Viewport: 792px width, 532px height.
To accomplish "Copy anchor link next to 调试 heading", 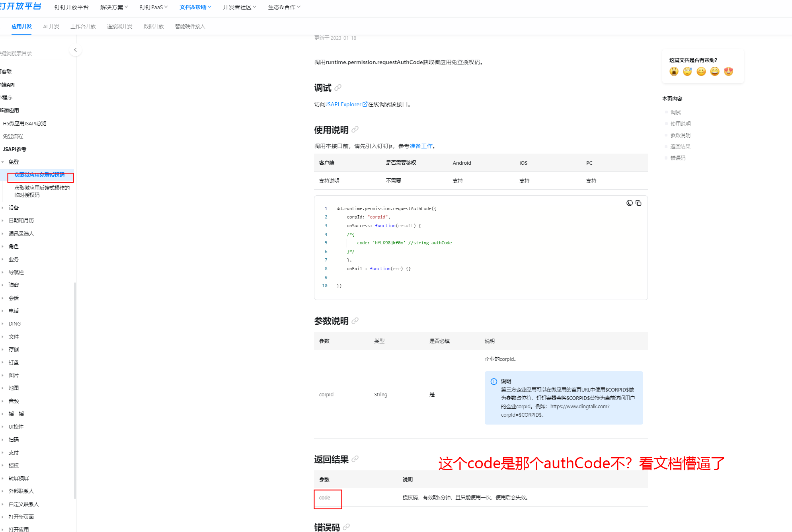I will 338,88.
